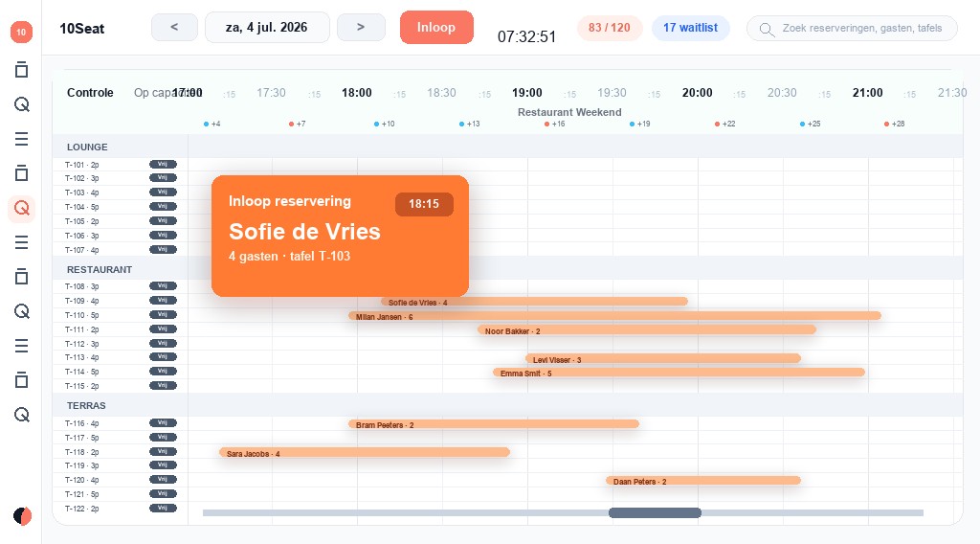Toggle the dark mode icon in sidebar
The image size is (980, 544).
coord(22,516)
